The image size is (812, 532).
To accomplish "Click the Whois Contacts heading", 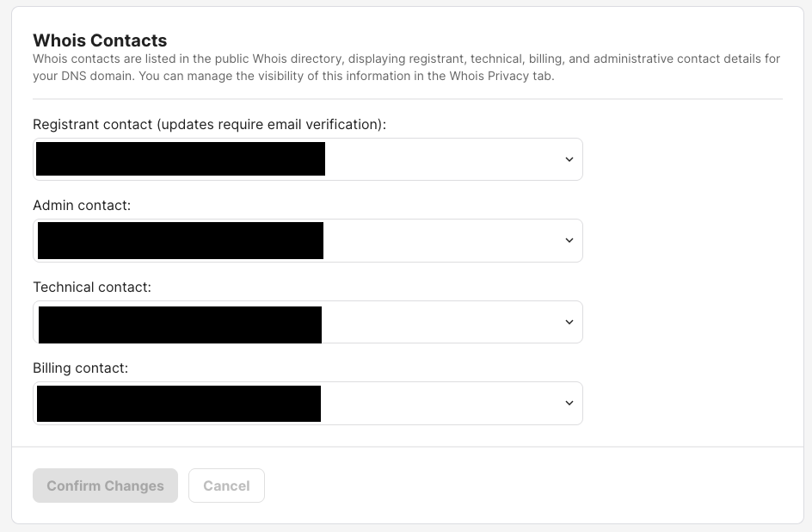I will click(x=100, y=40).
